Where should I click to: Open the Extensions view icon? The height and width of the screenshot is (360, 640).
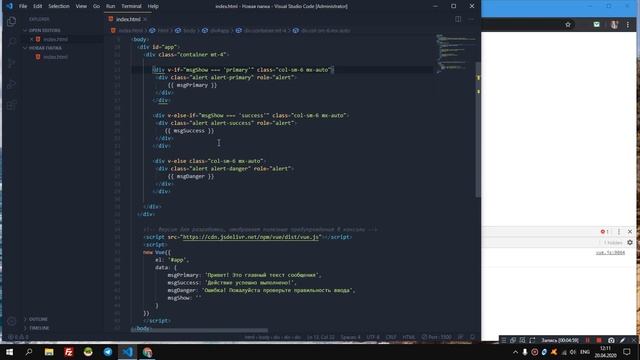pos(11,105)
